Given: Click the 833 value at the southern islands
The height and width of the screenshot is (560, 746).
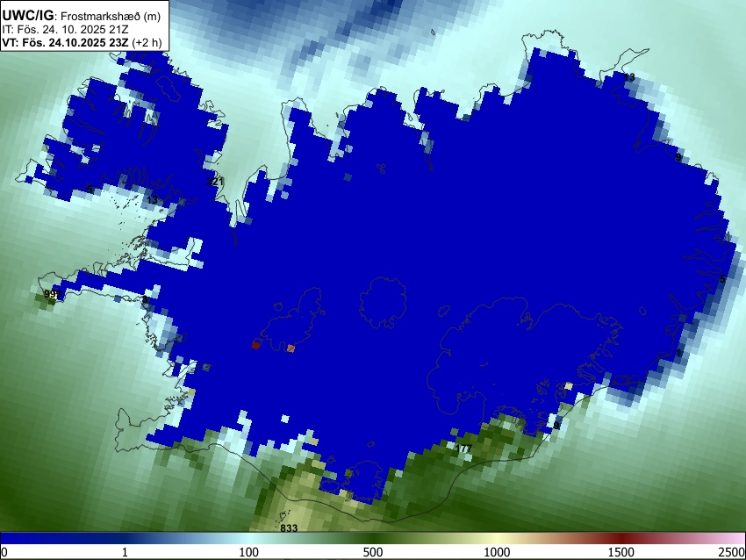Looking at the screenshot, I should click(289, 528).
